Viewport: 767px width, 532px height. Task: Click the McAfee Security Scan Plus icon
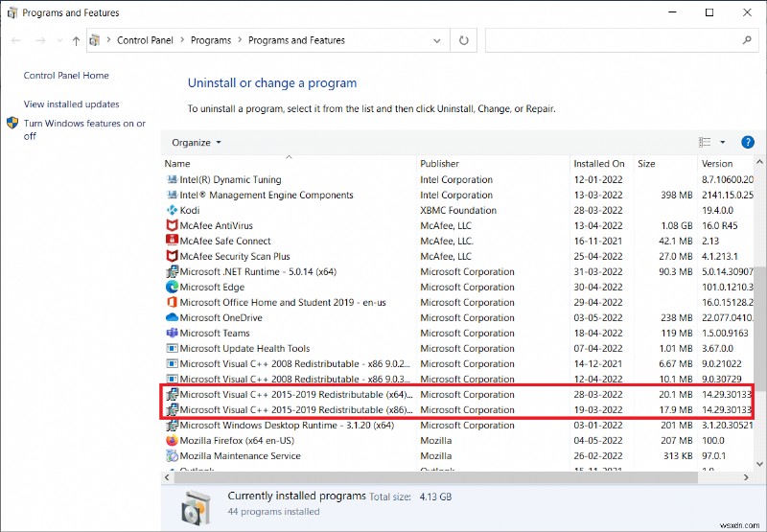(x=172, y=256)
